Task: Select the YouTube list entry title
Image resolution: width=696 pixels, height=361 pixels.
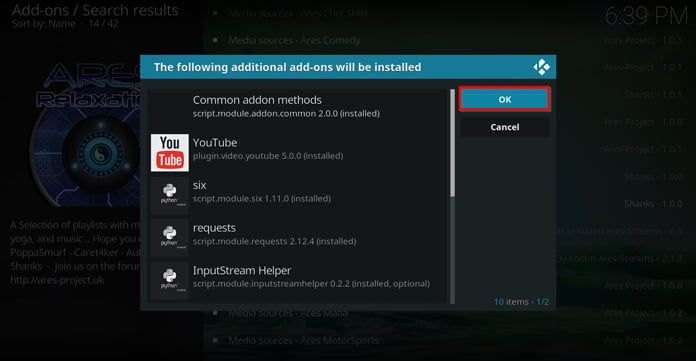Action: click(215, 143)
